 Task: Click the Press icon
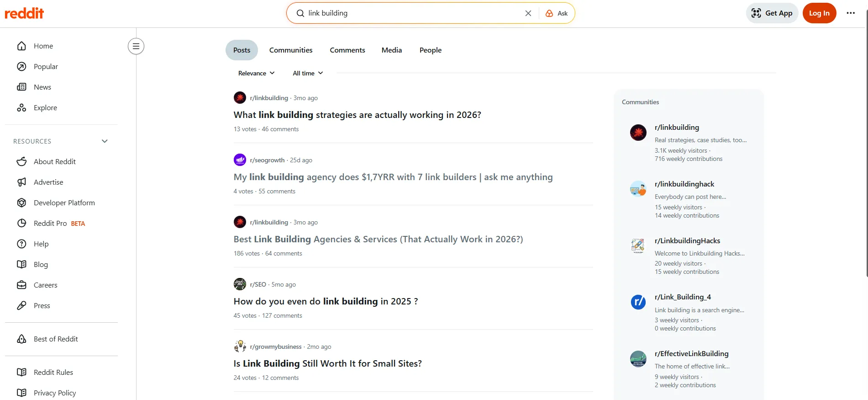pyautogui.click(x=21, y=306)
